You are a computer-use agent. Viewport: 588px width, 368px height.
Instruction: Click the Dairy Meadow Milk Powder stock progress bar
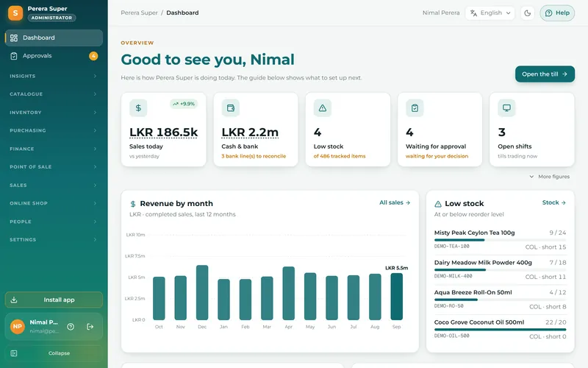(501, 269)
